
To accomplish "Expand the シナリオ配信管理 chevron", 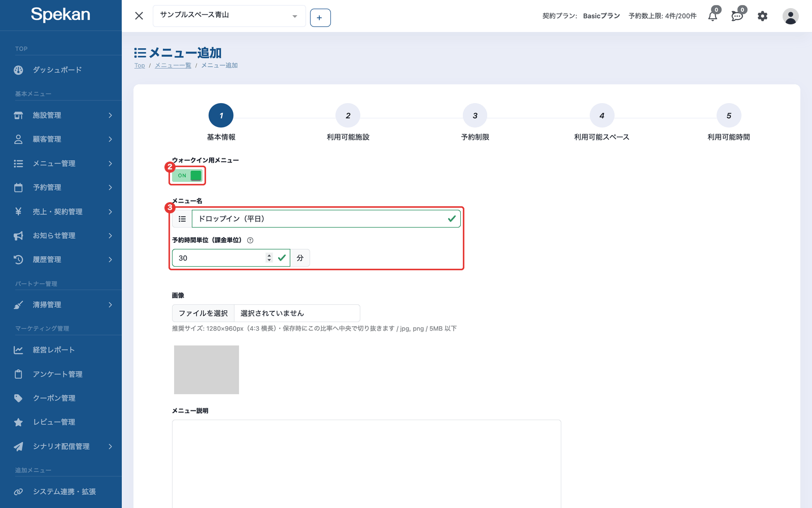I will pos(110,447).
